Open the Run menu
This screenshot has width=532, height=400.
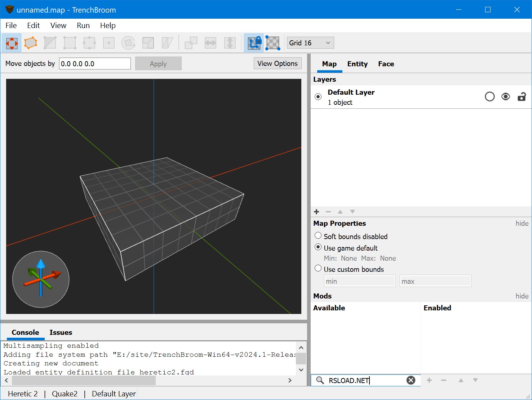(x=83, y=26)
